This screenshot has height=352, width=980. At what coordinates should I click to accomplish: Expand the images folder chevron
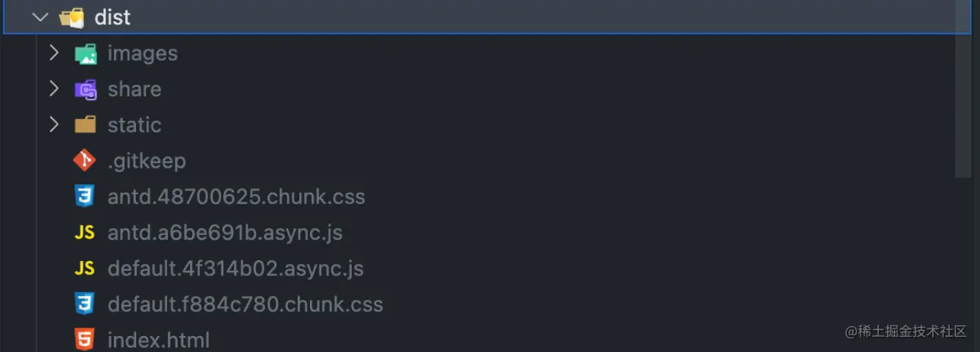(x=54, y=53)
